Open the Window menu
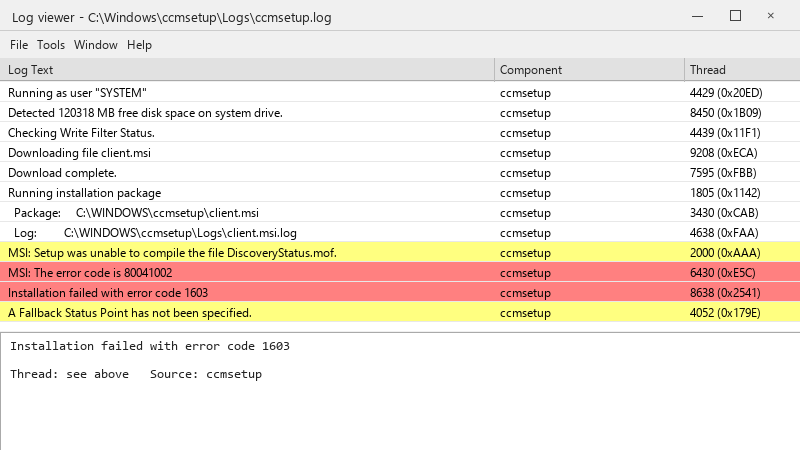Image resolution: width=800 pixels, height=450 pixels. [x=95, y=45]
